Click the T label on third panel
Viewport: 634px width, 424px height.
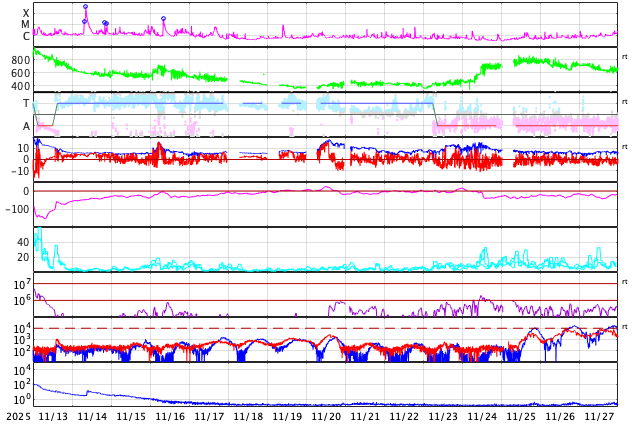(x=26, y=104)
